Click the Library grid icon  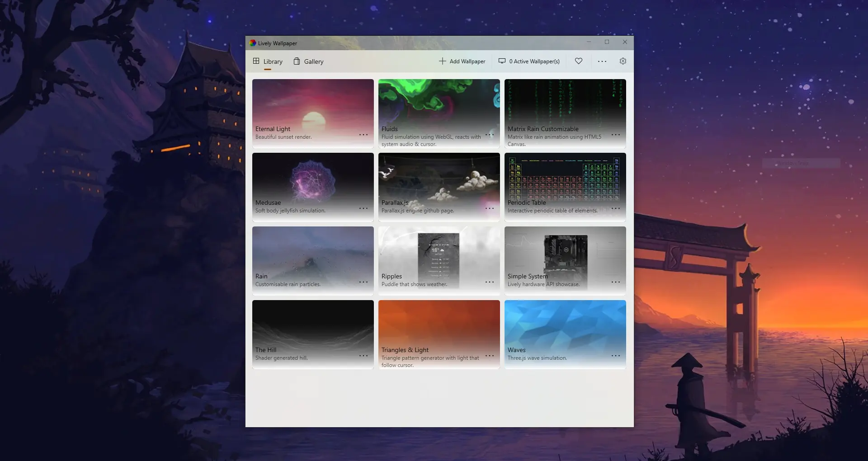pos(256,61)
